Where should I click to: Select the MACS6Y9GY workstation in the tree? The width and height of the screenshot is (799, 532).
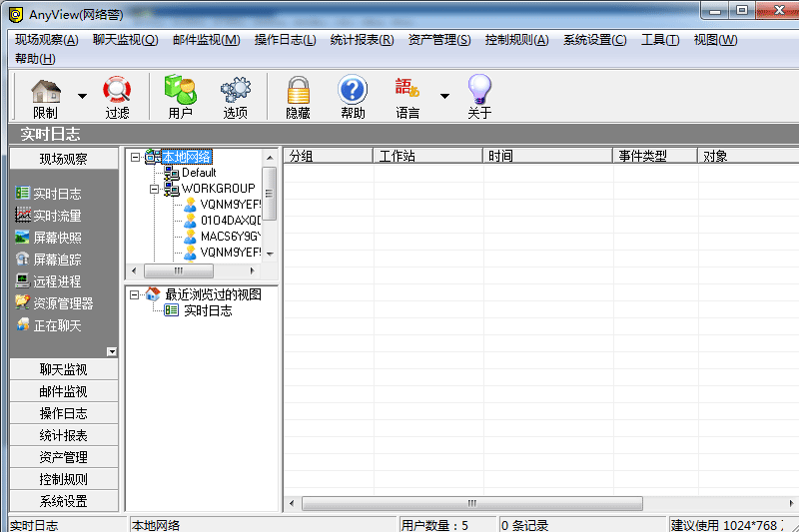tap(231, 237)
